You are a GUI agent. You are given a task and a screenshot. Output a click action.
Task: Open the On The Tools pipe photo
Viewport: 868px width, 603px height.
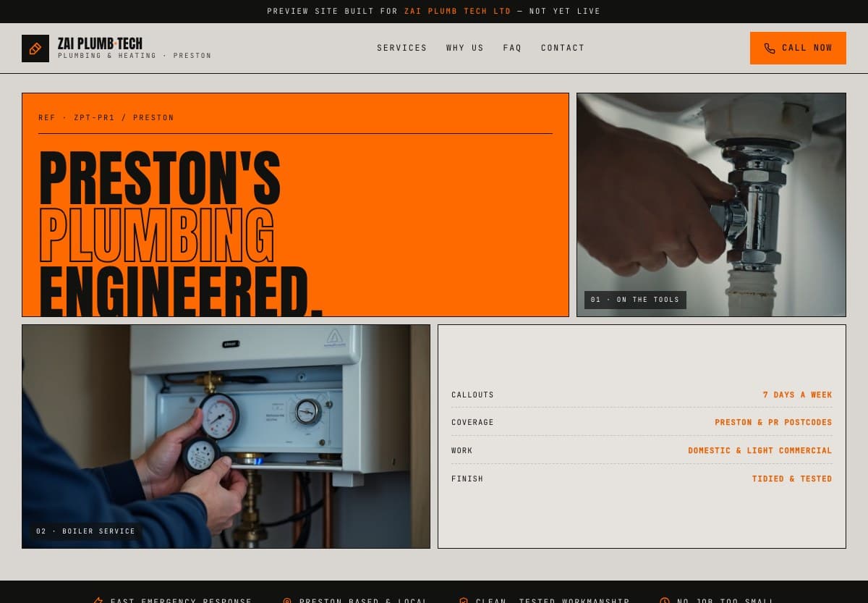[x=711, y=205]
